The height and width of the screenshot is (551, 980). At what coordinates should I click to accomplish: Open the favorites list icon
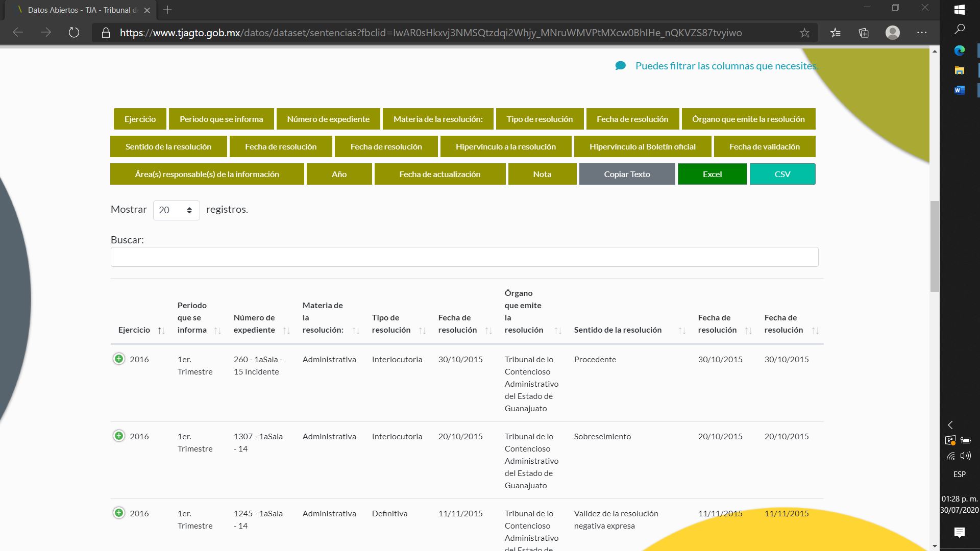[835, 33]
